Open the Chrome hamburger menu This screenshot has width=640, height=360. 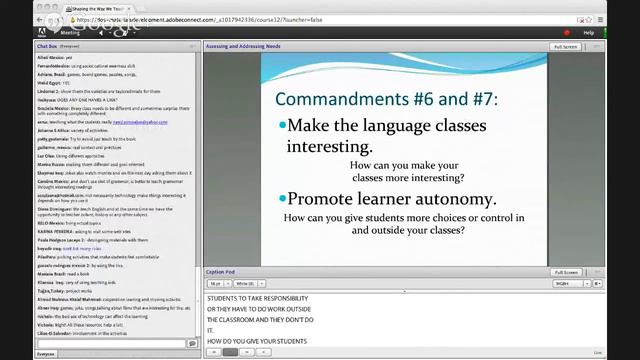click(x=600, y=20)
